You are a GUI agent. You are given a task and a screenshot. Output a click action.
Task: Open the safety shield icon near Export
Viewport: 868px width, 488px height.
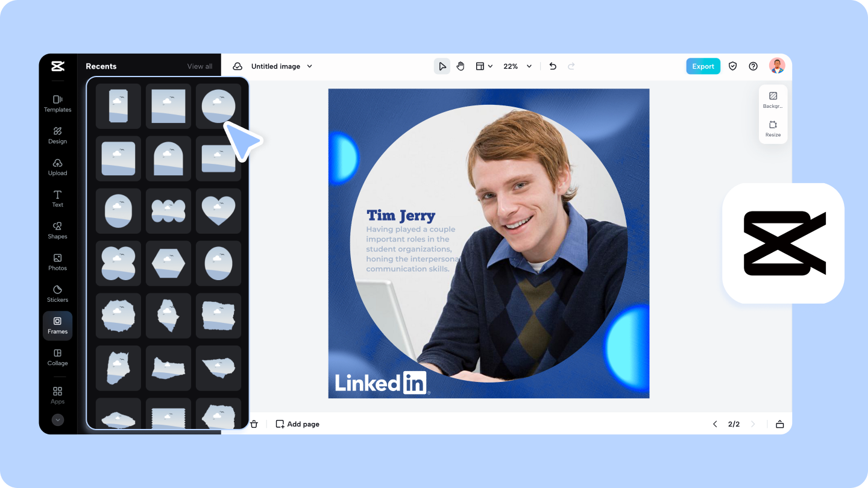[732, 66]
